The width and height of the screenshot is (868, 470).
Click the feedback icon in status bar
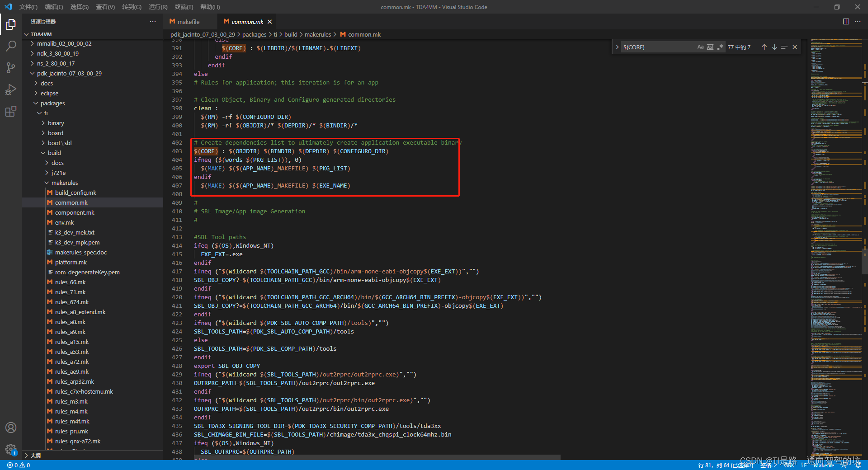click(x=844, y=465)
